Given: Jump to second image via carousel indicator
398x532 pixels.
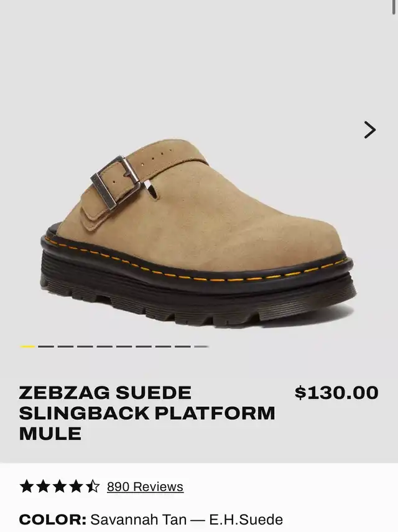Looking at the screenshot, I should tap(46, 347).
